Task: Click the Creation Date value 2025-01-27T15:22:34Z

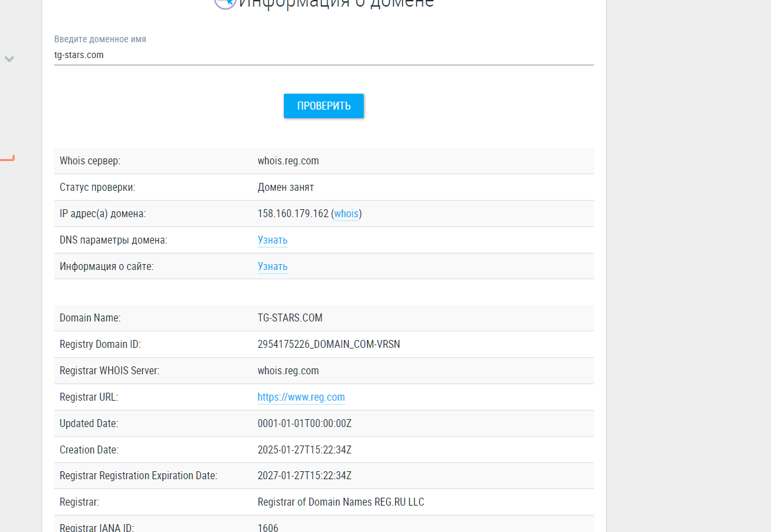Action: 304,450
